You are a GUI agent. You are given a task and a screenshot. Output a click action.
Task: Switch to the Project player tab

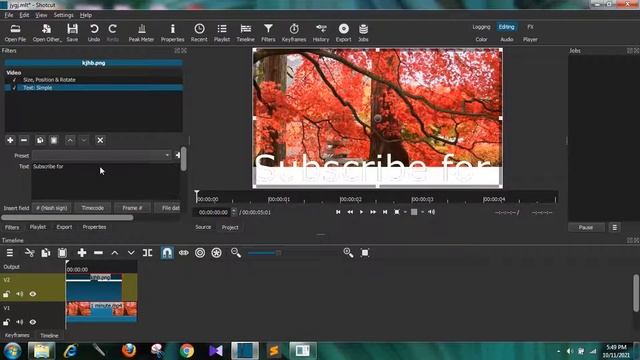(x=230, y=227)
